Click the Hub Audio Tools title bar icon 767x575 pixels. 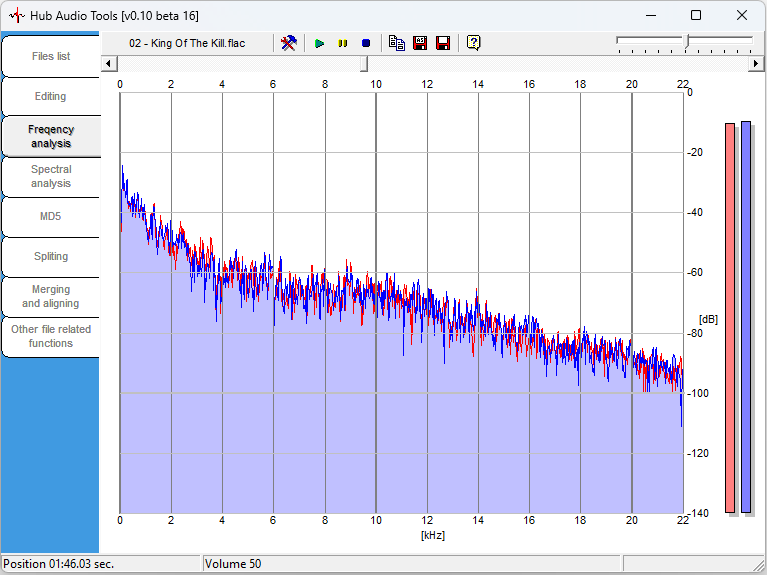(17, 16)
